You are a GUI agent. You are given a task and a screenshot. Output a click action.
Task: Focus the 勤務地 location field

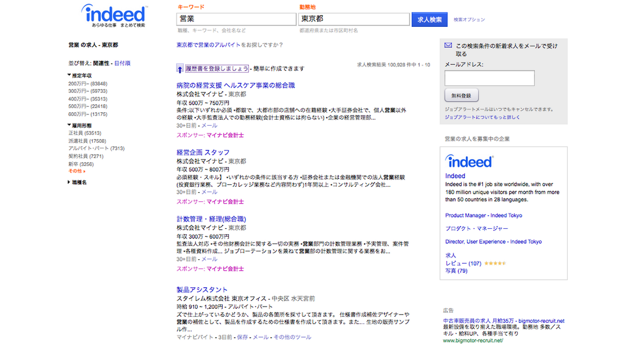[354, 19]
